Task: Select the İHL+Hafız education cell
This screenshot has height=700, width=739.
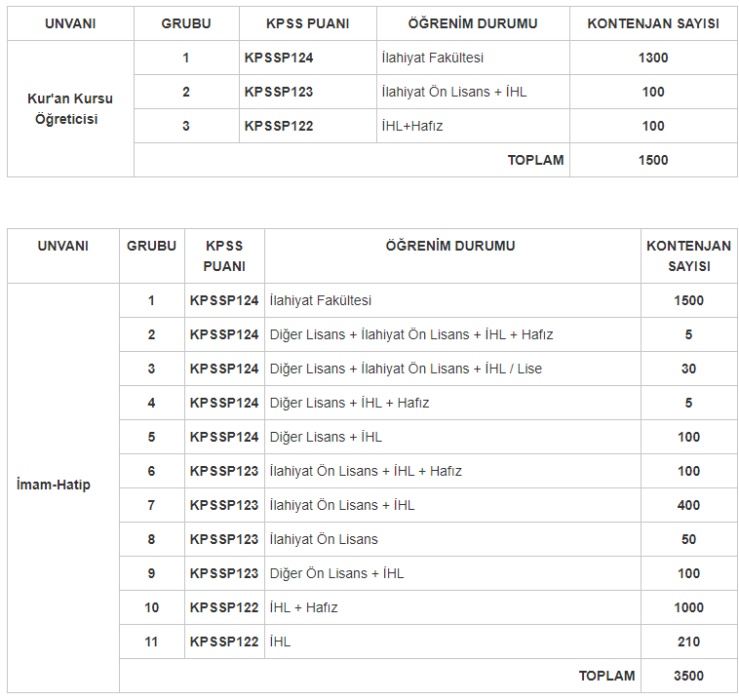Action: (473, 126)
